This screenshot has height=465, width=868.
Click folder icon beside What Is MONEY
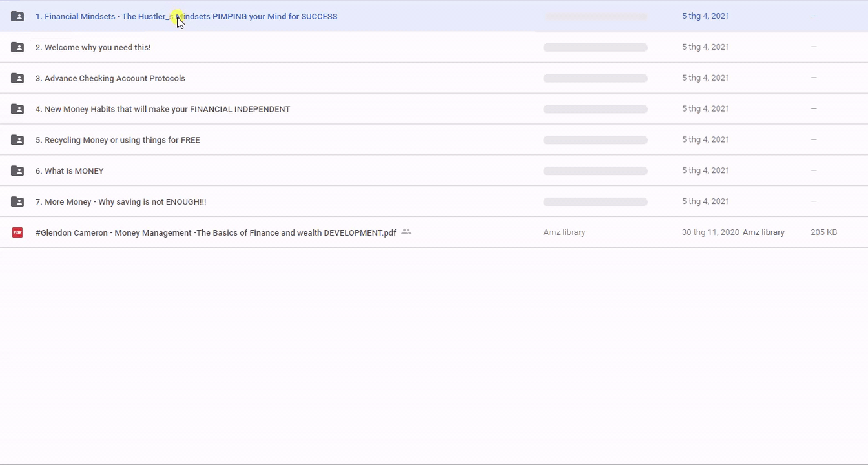[x=17, y=171]
